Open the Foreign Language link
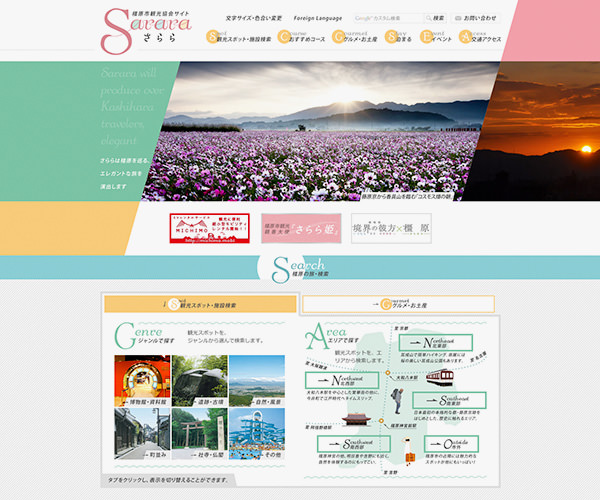The width and height of the screenshot is (600, 500). [x=318, y=18]
